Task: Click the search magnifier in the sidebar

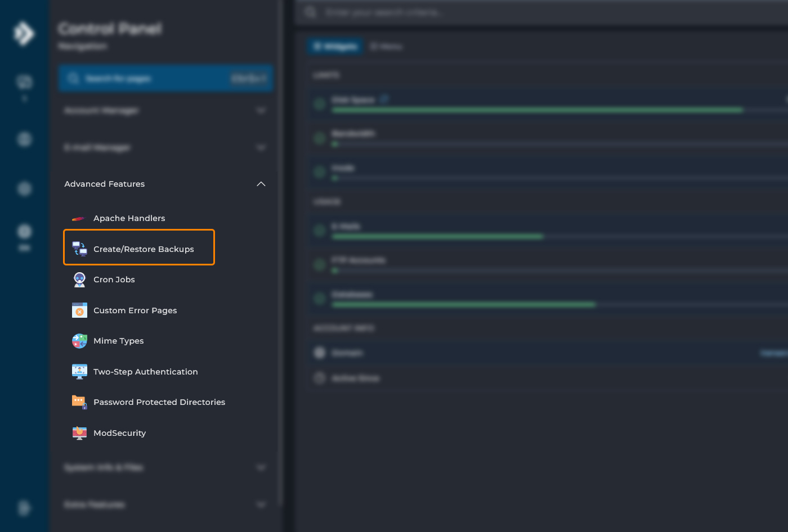Action: 73,78
